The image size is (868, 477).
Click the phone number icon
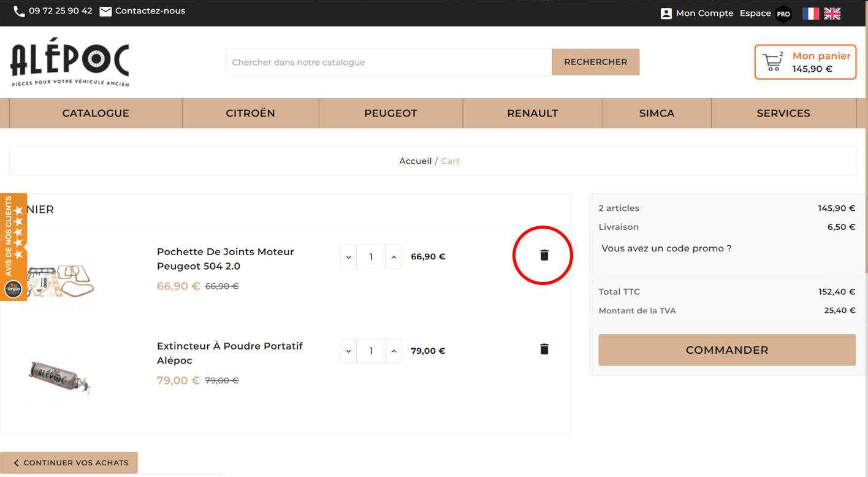(x=19, y=12)
